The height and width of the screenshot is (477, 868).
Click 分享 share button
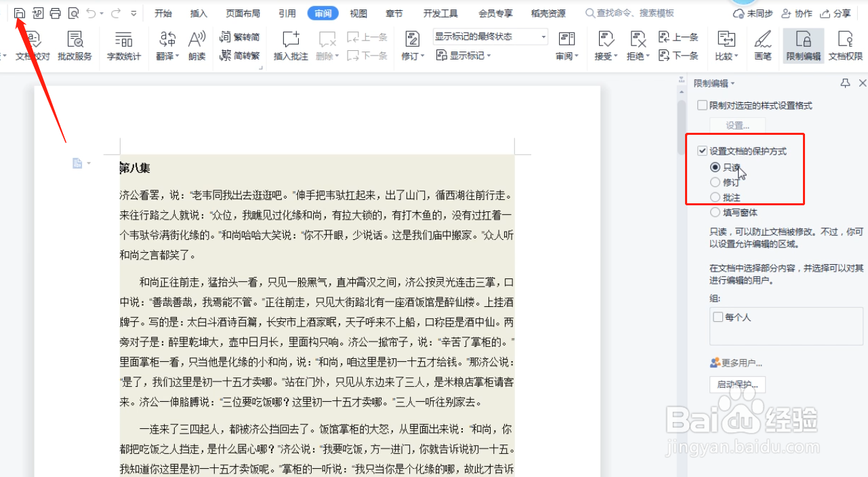click(x=835, y=14)
